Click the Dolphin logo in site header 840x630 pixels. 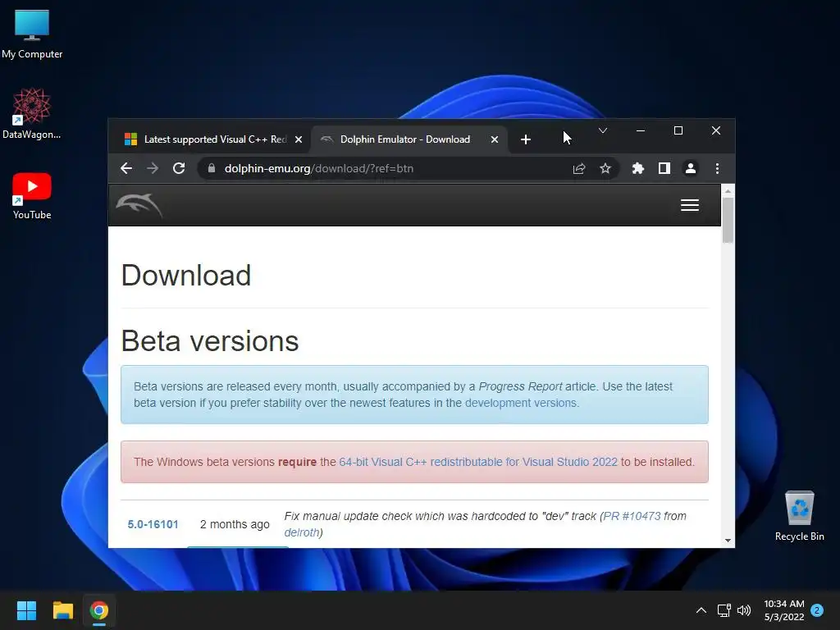tap(139, 205)
